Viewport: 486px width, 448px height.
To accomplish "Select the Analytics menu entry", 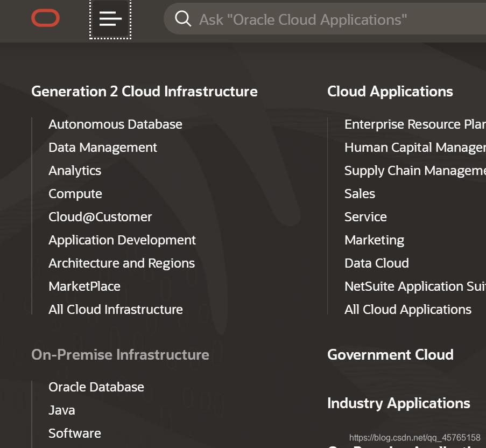I will (75, 171).
